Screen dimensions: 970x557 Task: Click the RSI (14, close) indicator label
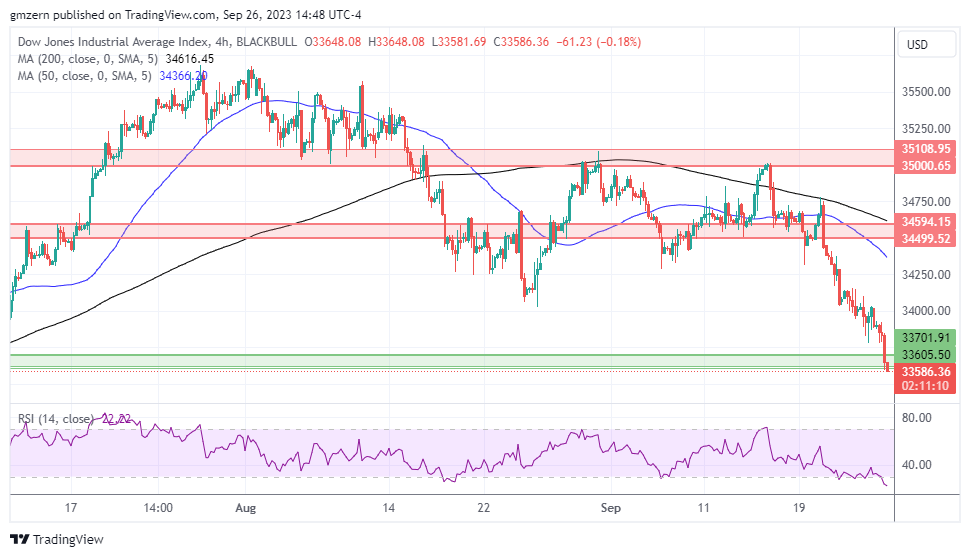click(56, 419)
